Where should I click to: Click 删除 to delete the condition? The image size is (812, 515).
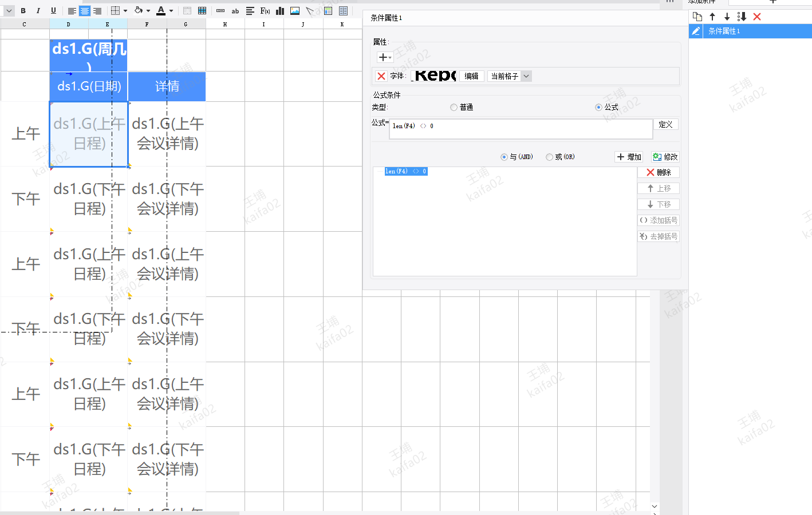click(659, 172)
